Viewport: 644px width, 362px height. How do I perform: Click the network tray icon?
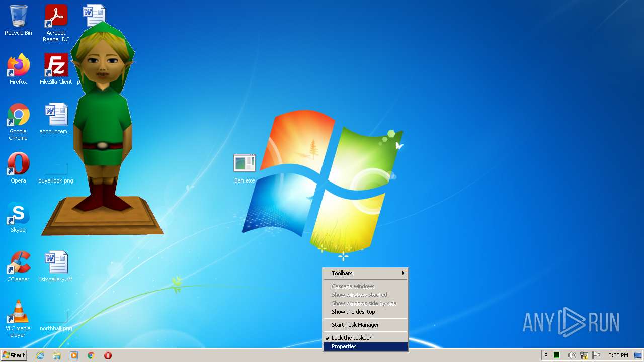coord(584,355)
